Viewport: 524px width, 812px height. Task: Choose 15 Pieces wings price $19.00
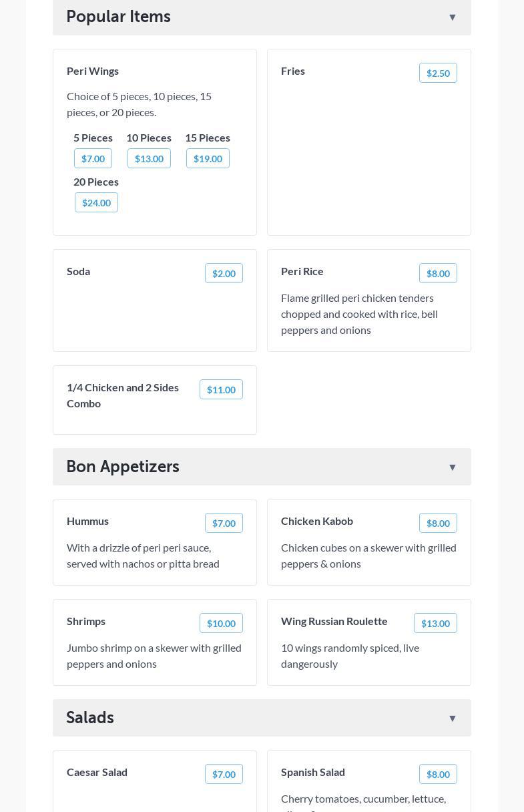click(208, 159)
